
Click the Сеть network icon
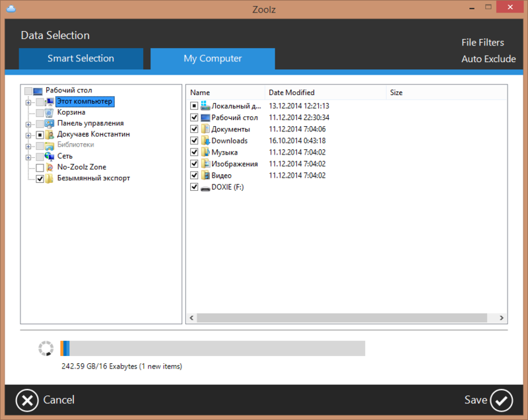coord(49,157)
